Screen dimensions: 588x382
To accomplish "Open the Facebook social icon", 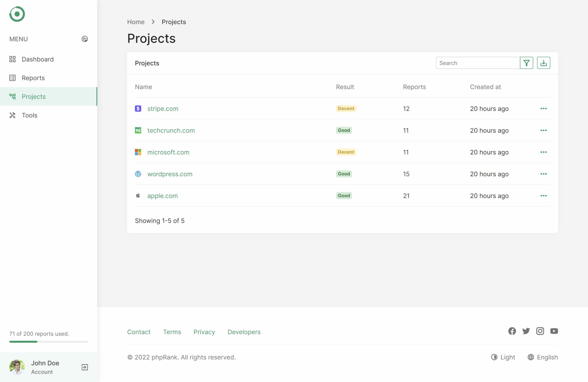I will click(512, 331).
